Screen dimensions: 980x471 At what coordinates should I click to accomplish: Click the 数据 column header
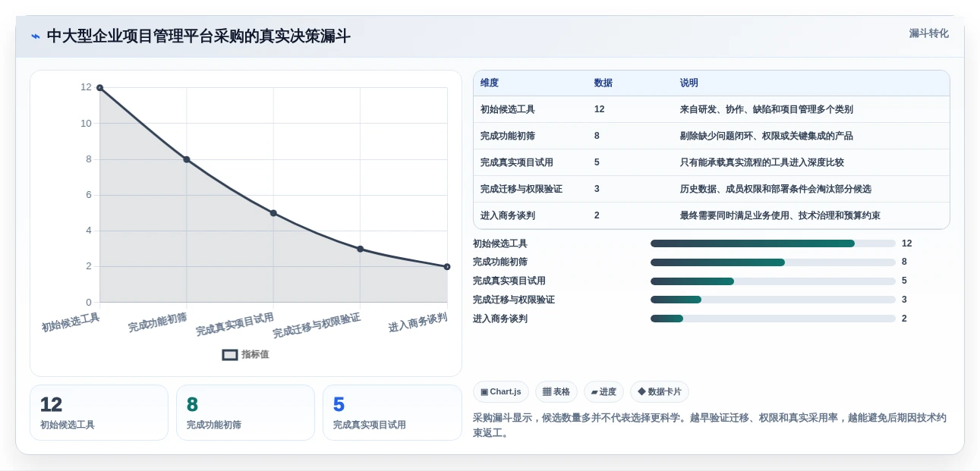click(x=603, y=83)
